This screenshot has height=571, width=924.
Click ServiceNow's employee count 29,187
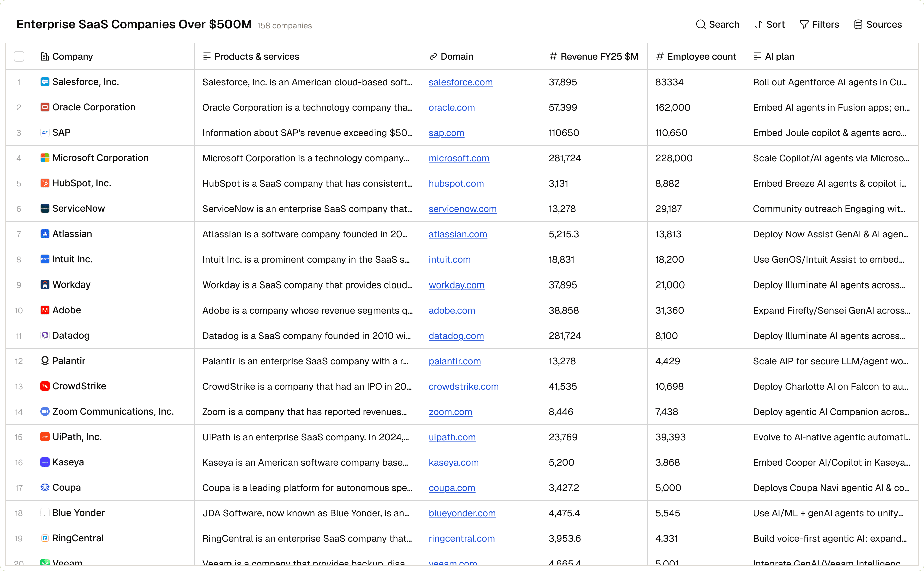point(668,208)
